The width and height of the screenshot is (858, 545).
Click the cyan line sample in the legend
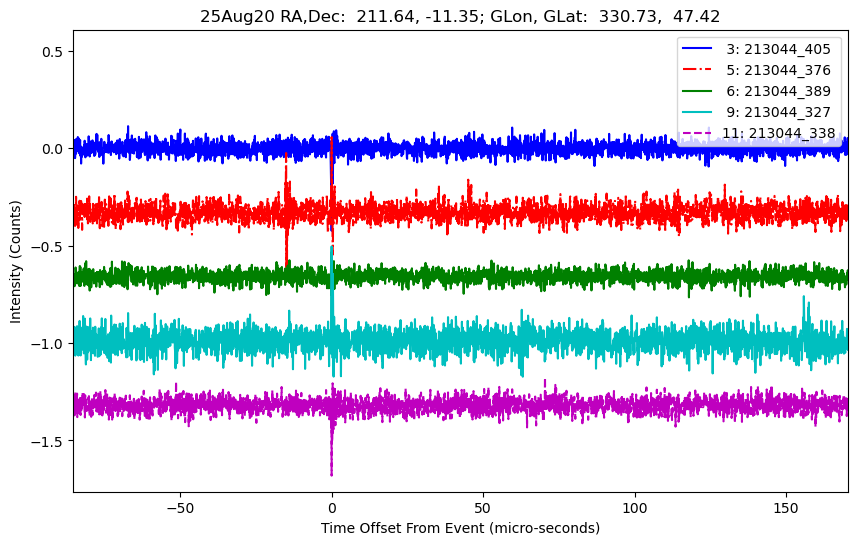point(697,112)
